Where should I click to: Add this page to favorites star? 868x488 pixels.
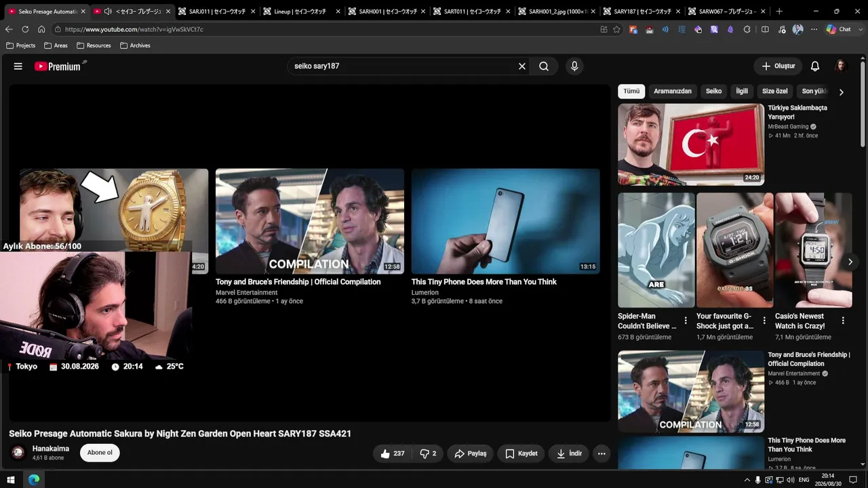point(616,29)
